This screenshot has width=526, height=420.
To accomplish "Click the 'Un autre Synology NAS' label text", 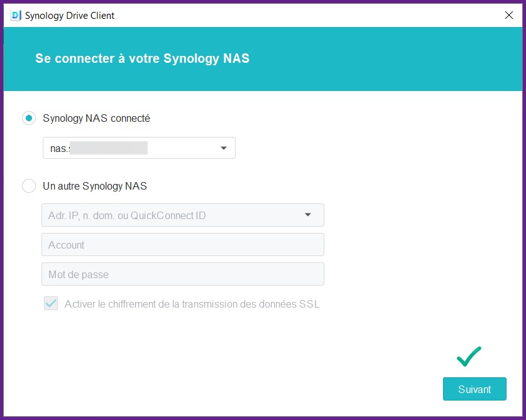I will 95,186.
